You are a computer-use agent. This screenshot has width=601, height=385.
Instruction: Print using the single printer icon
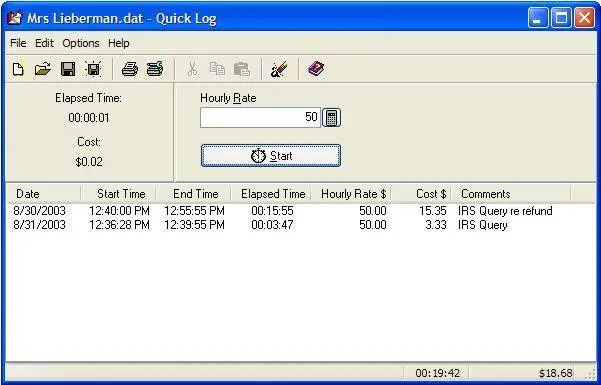[x=130, y=69]
